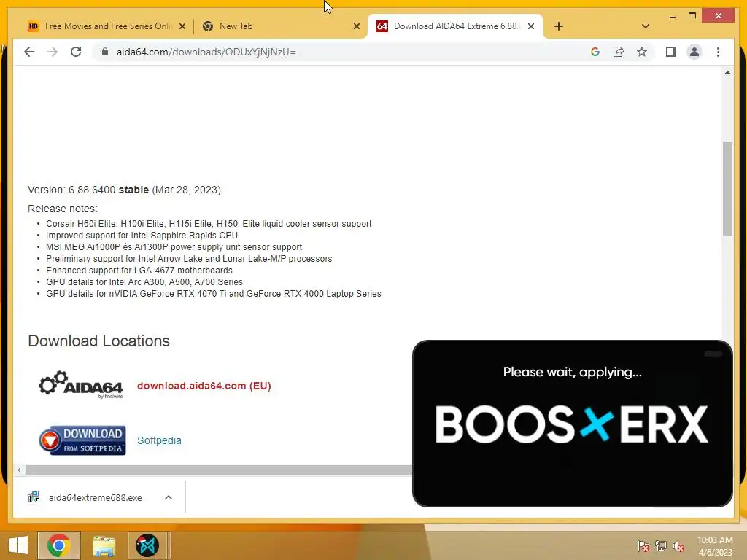Expand the tab search dropdown
Screen dimensions: 747x560
point(646,26)
